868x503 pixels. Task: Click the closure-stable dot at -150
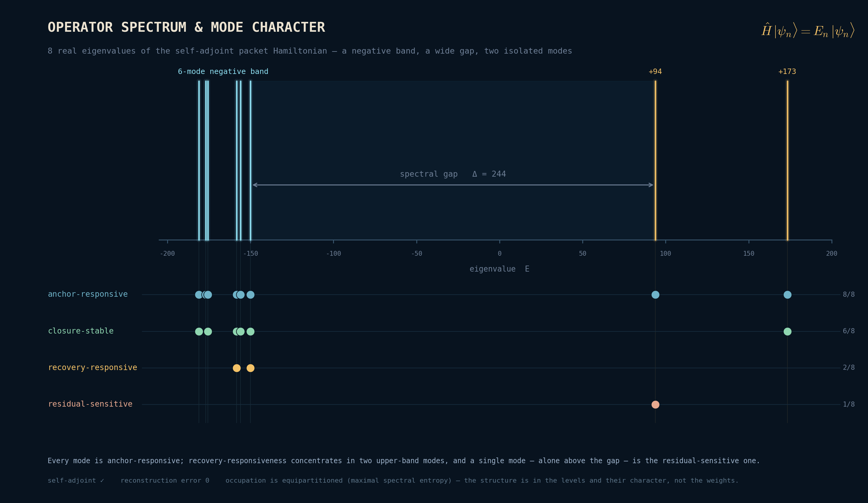click(x=250, y=331)
